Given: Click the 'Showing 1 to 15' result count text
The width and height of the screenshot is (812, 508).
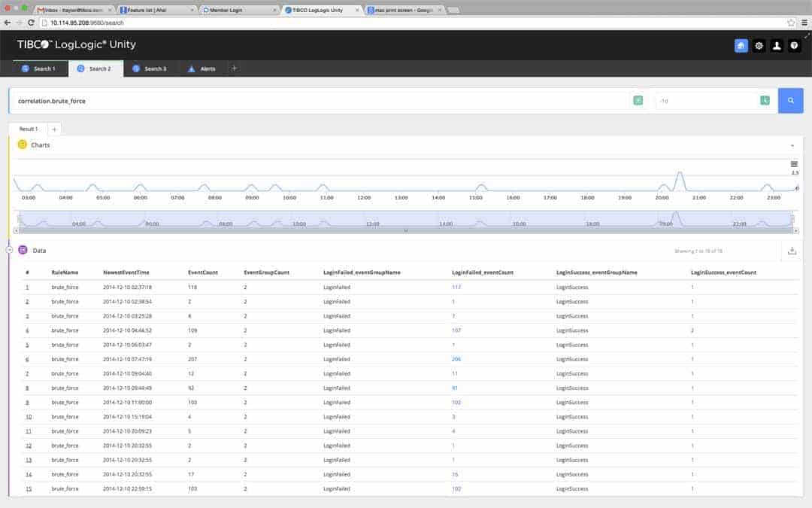Looking at the screenshot, I should coord(698,251).
